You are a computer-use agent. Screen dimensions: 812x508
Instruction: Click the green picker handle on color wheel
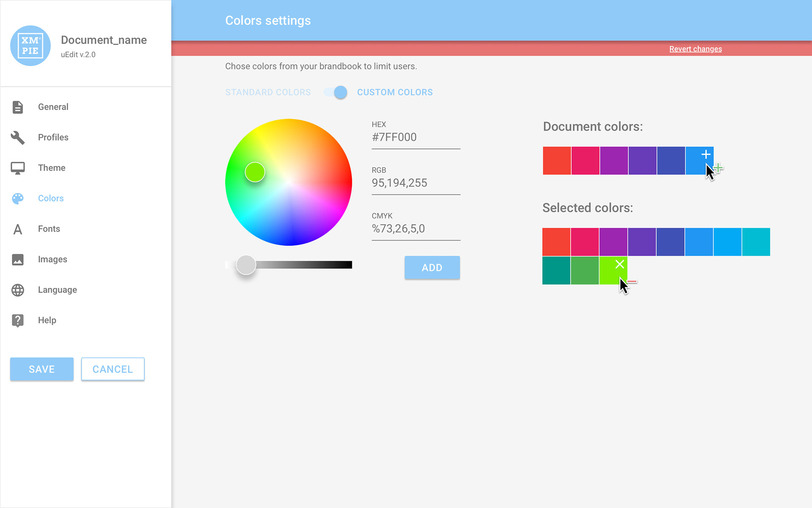[x=255, y=172]
